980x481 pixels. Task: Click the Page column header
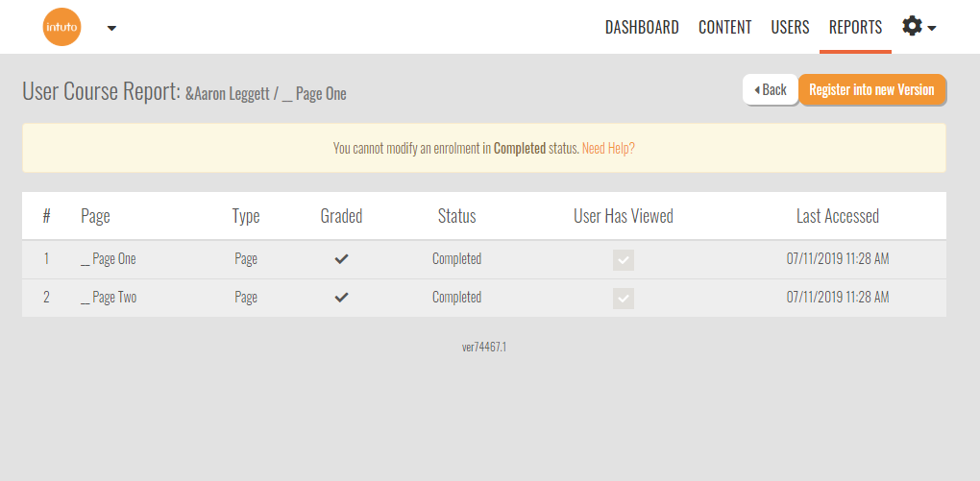(x=95, y=216)
